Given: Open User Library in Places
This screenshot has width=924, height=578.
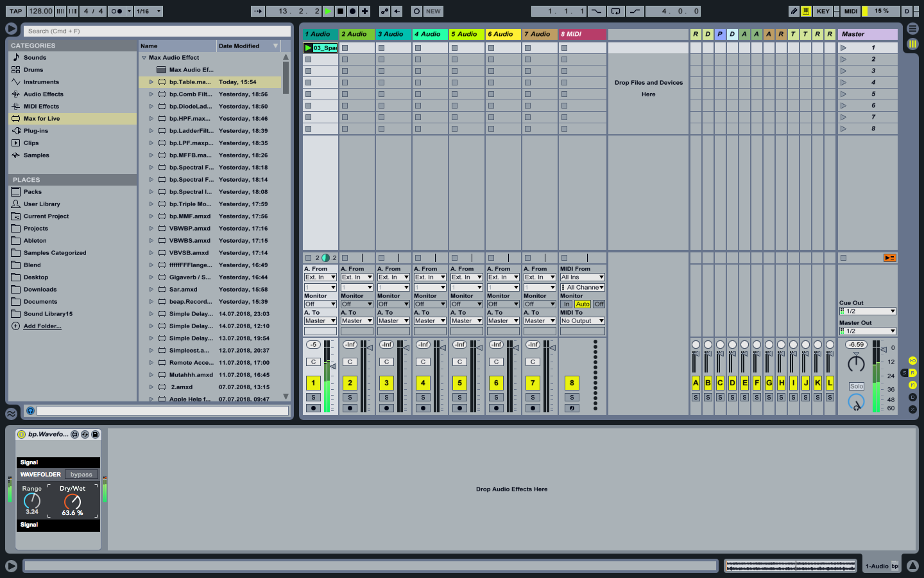Looking at the screenshot, I should (42, 204).
